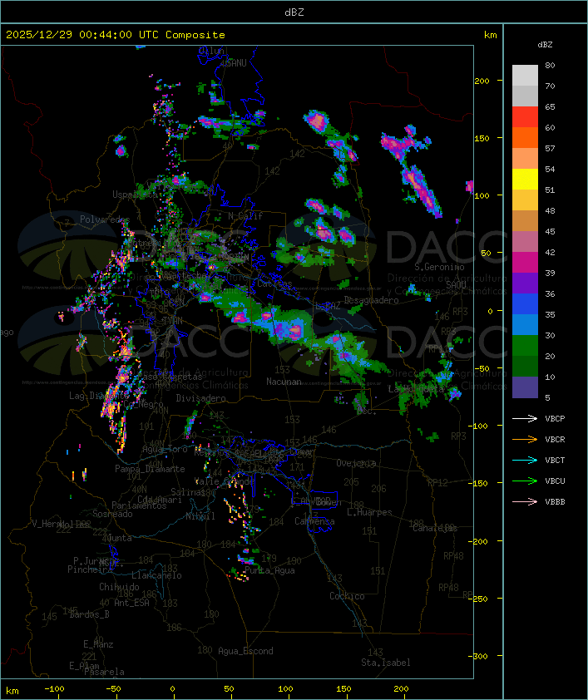Pick the bright yellow 51–54 dBZ swatch
This screenshot has height=700, width=588.
tap(525, 180)
